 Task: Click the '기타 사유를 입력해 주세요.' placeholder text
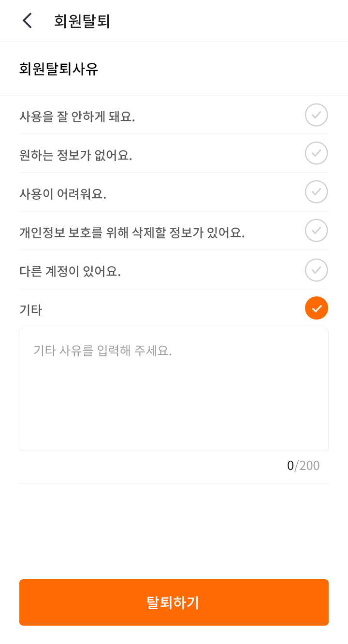(x=102, y=350)
